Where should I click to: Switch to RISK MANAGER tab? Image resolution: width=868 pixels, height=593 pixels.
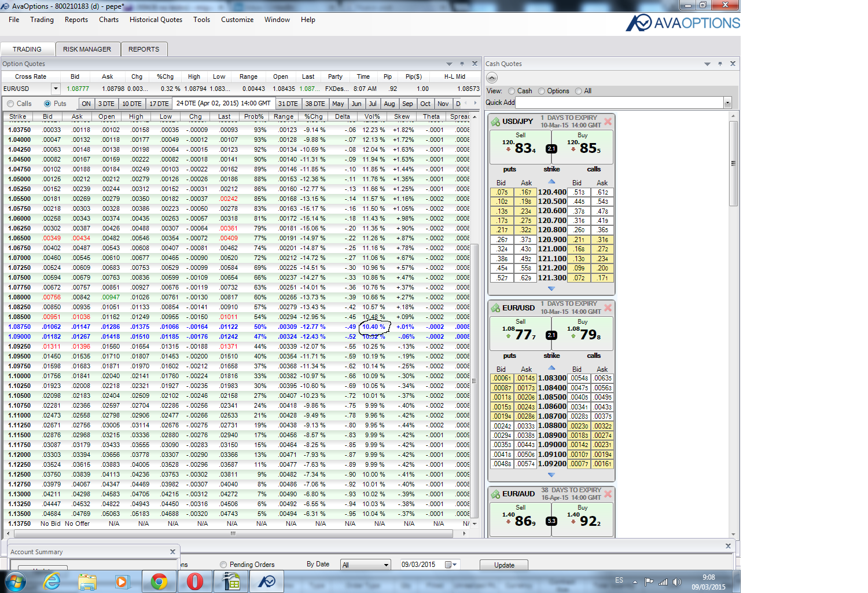tap(87, 49)
